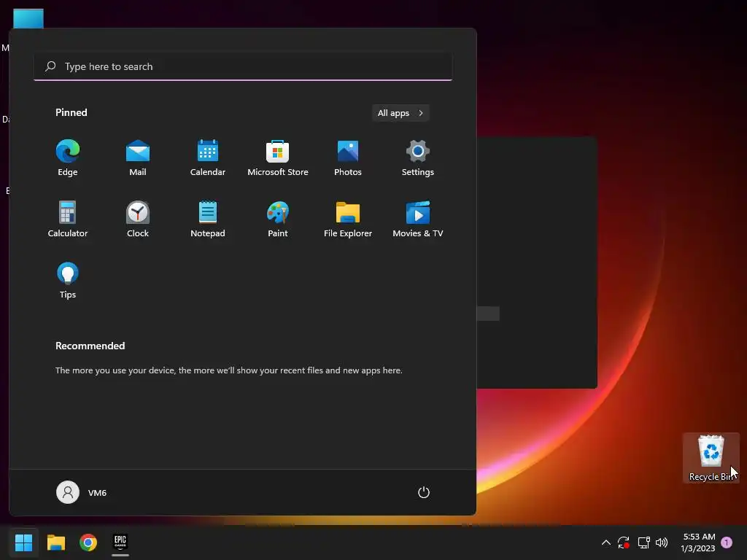Open Microsoft Store
Image resolution: width=747 pixels, height=560 pixels.
coord(278,158)
